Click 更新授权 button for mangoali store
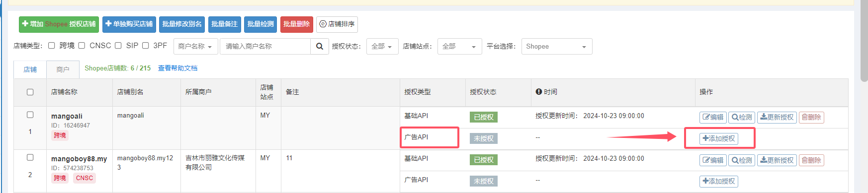 click(x=777, y=118)
